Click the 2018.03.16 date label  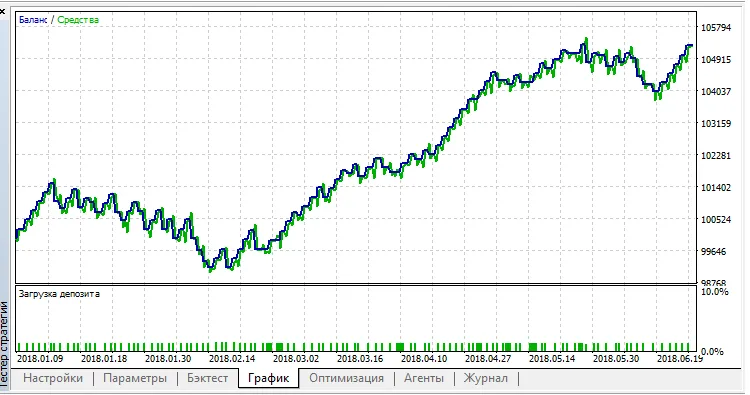(x=360, y=358)
